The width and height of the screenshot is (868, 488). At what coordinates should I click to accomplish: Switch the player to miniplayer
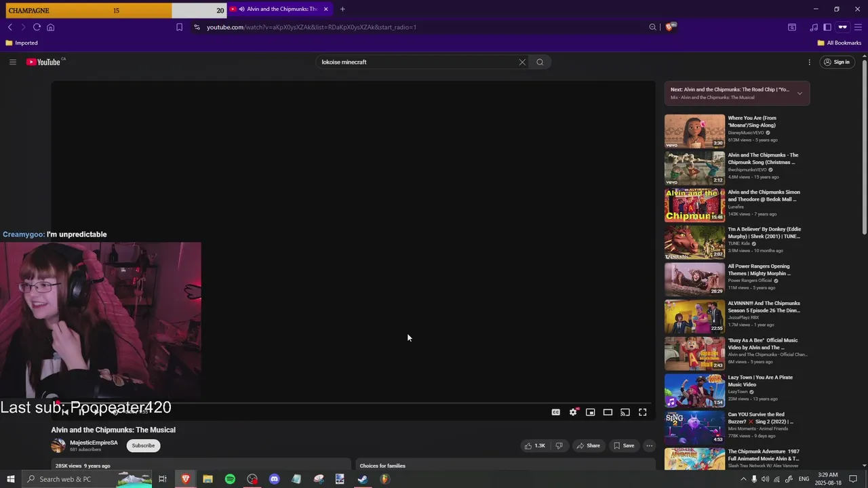pos(591,412)
